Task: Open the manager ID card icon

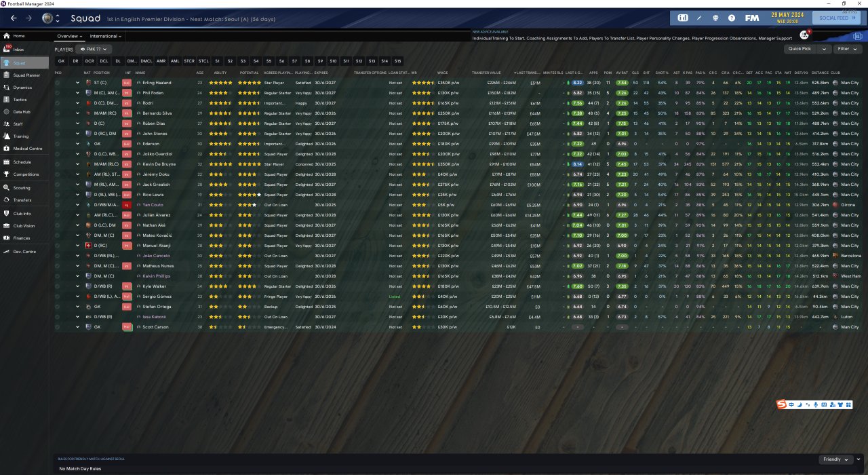Action: coord(683,18)
